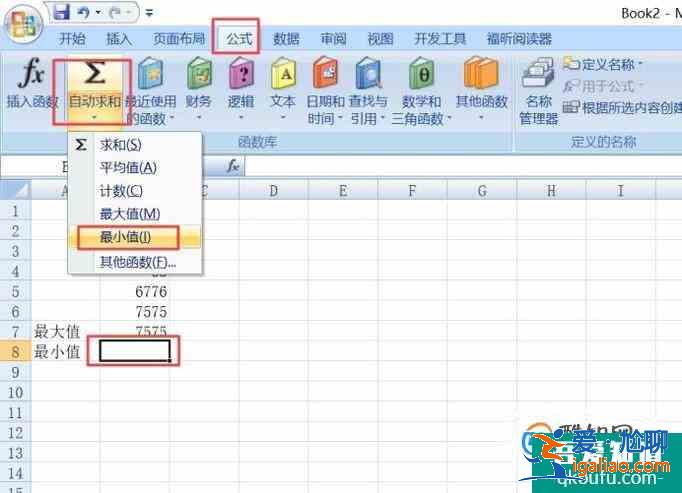This screenshot has height=493, width=682.
Task: Open the 福昕阅读器 tab
Action: tap(519, 39)
